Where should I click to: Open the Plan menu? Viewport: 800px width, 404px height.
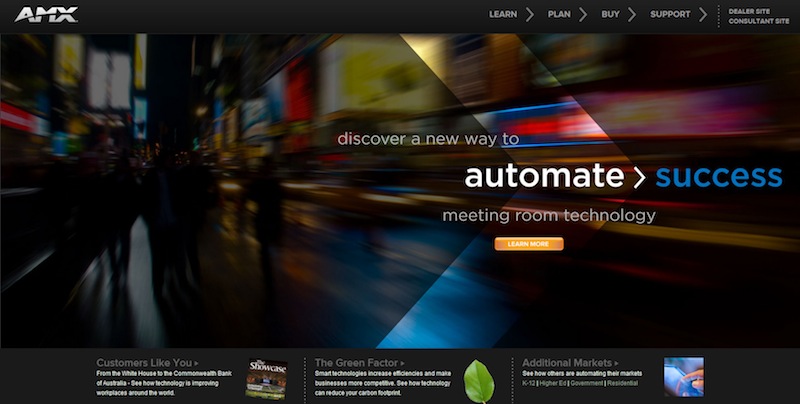click(x=559, y=15)
